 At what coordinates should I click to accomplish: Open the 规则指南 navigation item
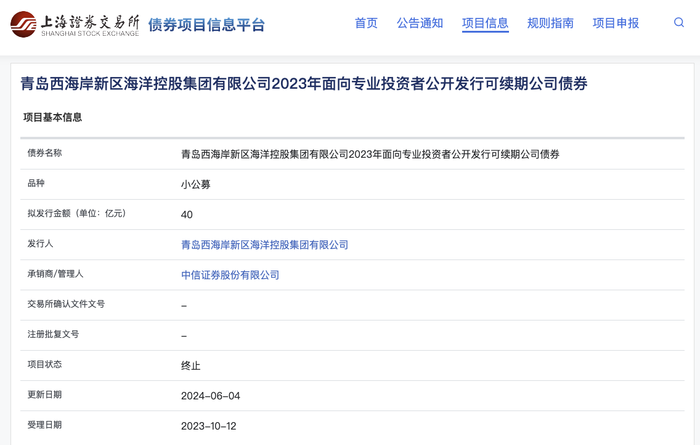coord(550,23)
